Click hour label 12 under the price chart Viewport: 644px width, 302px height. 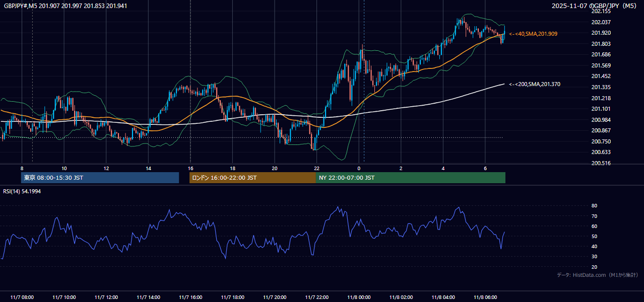click(106, 168)
